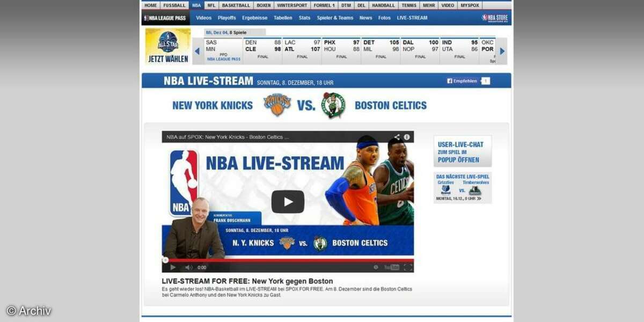The width and height of the screenshot is (644, 322).
Task: Select the DEL tab
Action: point(362,5)
